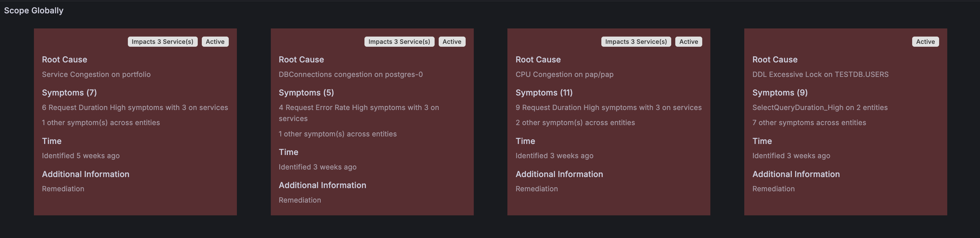Open Remediation for DDL Excessive Lock insight
The width and height of the screenshot is (980, 238).
tap(774, 188)
